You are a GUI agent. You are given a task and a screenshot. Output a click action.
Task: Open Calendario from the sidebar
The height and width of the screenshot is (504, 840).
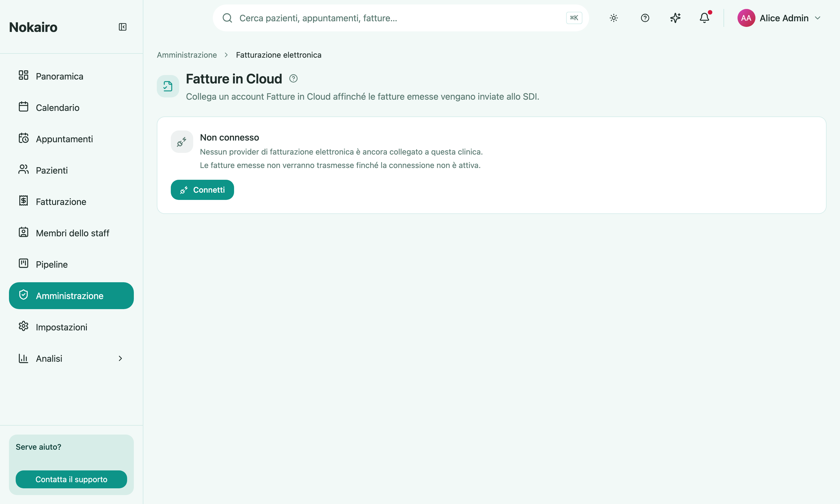tap(71, 108)
